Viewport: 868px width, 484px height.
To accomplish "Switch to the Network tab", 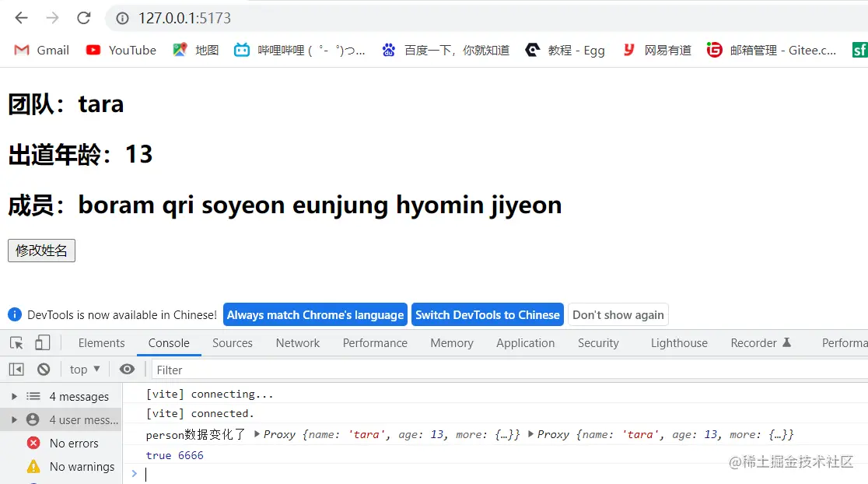I will coord(298,343).
